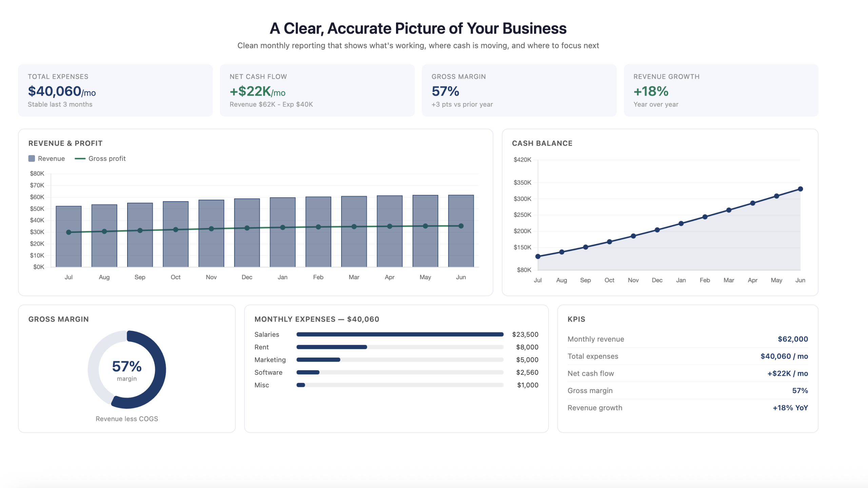This screenshot has height=488, width=868.
Task: Click the Salaries expense progress bar
Action: [400, 334]
